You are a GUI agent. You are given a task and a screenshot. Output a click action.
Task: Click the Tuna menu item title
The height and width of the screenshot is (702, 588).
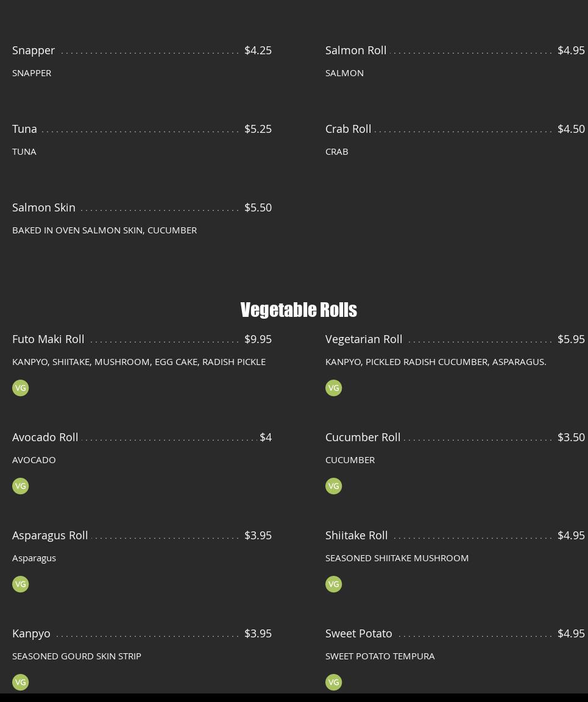click(24, 129)
